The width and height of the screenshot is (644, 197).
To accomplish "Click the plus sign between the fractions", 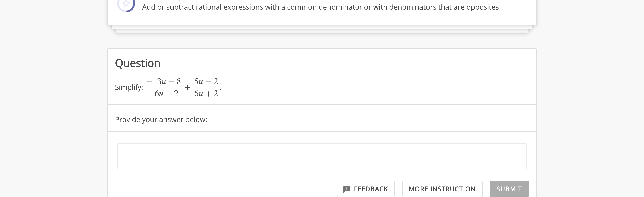I will click(187, 88).
